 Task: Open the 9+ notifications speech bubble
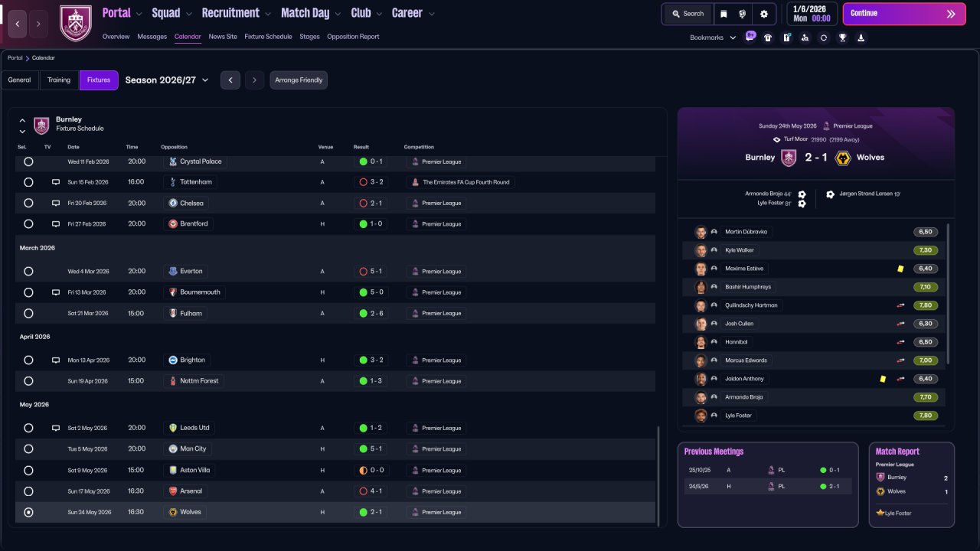pyautogui.click(x=750, y=35)
